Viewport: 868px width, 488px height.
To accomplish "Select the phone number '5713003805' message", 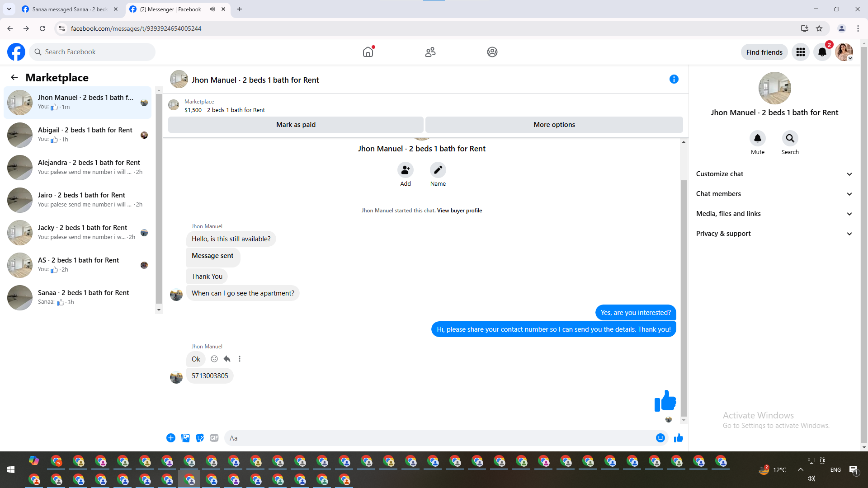I will click(210, 376).
